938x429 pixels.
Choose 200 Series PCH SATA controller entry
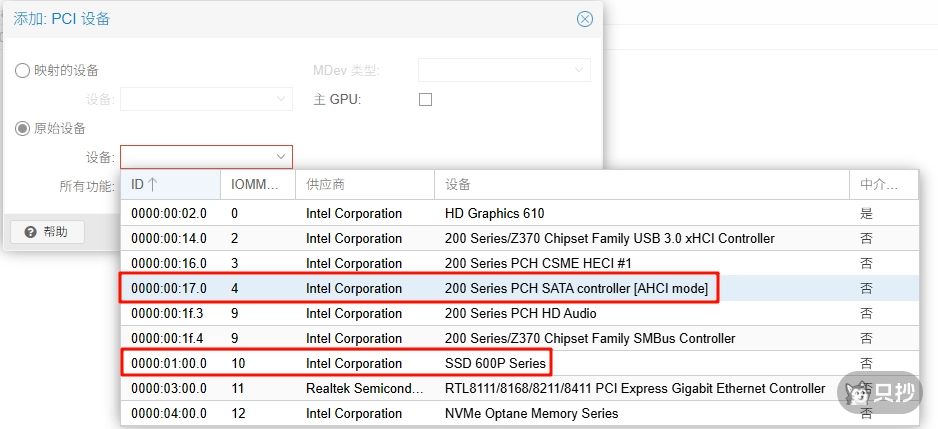coord(575,288)
